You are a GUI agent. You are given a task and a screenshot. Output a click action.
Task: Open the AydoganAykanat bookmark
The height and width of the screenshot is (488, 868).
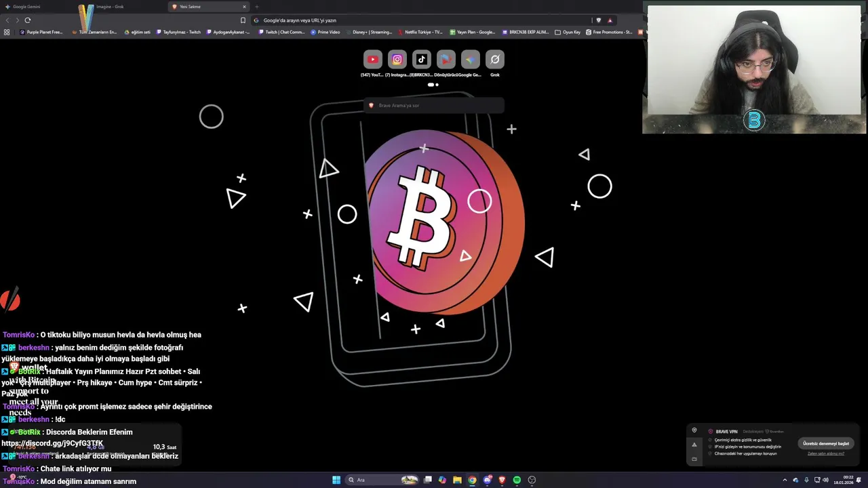229,32
